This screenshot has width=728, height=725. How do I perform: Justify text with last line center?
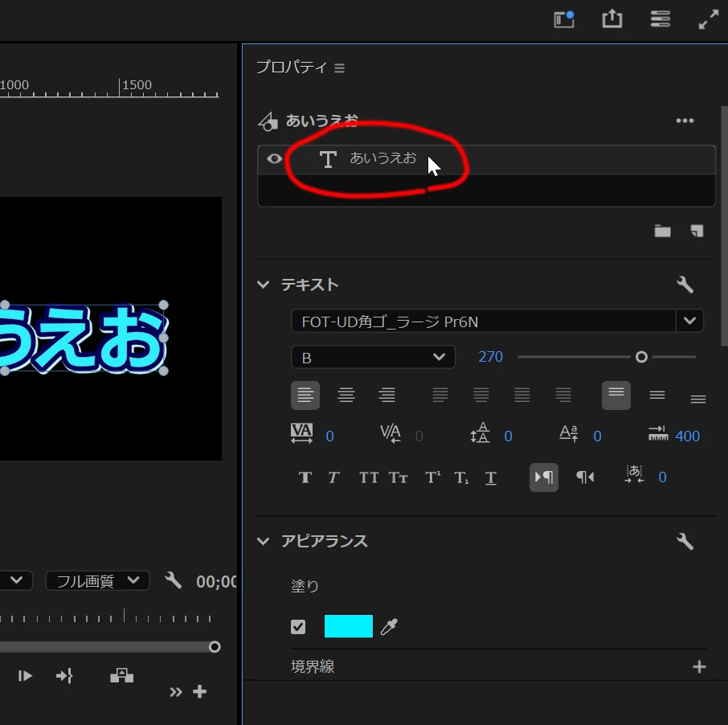pyautogui.click(x=481, y=395)
